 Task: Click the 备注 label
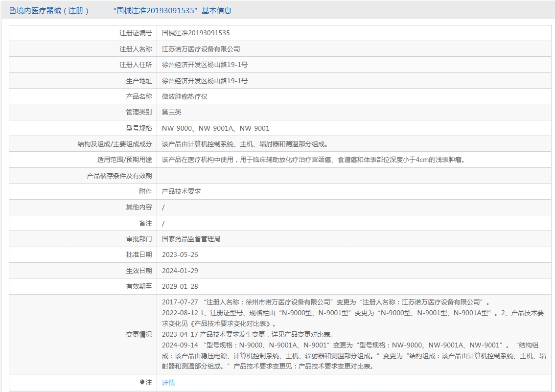click(x=145, y=223)
